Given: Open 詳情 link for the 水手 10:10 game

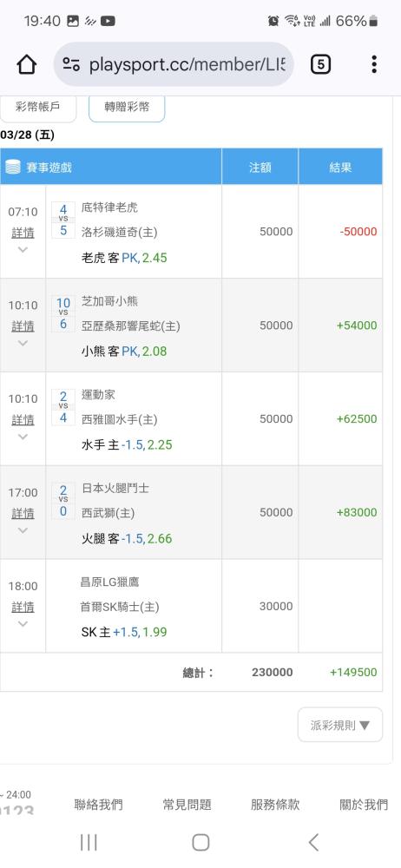Looking at the screenshot, I should [23, 419].
